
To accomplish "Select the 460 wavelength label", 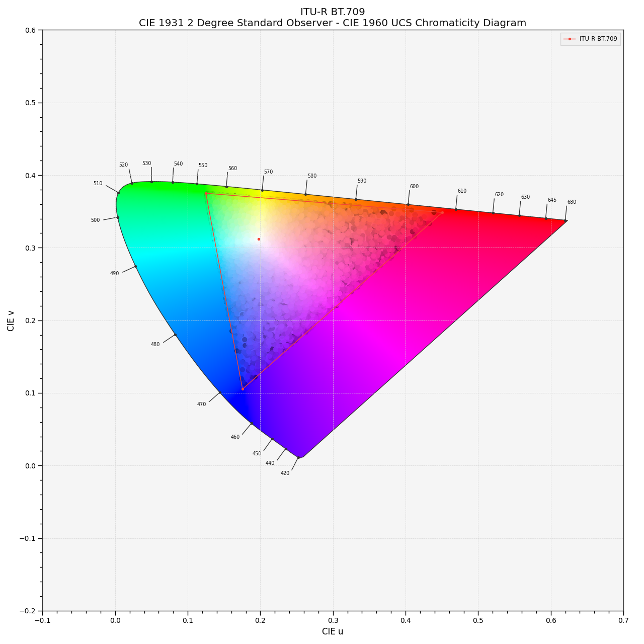I will pyautogui.click(x=235, y=437).
